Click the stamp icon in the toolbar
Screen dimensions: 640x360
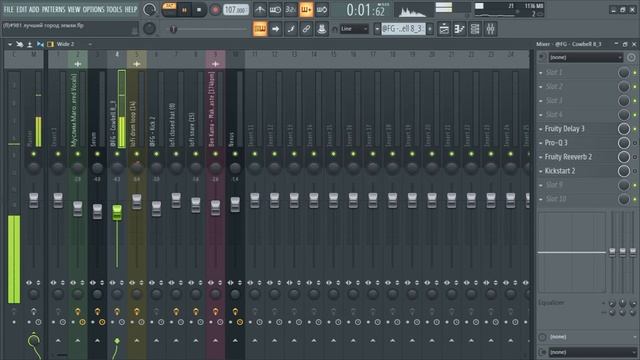point(322,29)
